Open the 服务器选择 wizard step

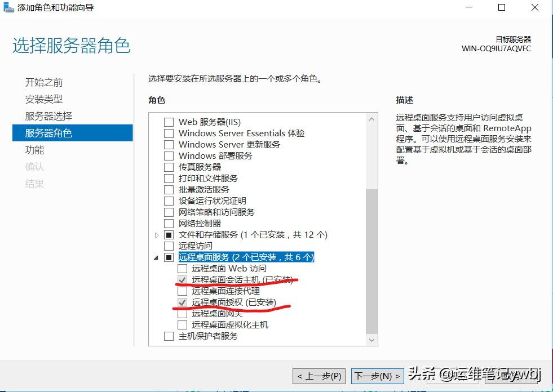click(x=48, y=117)
